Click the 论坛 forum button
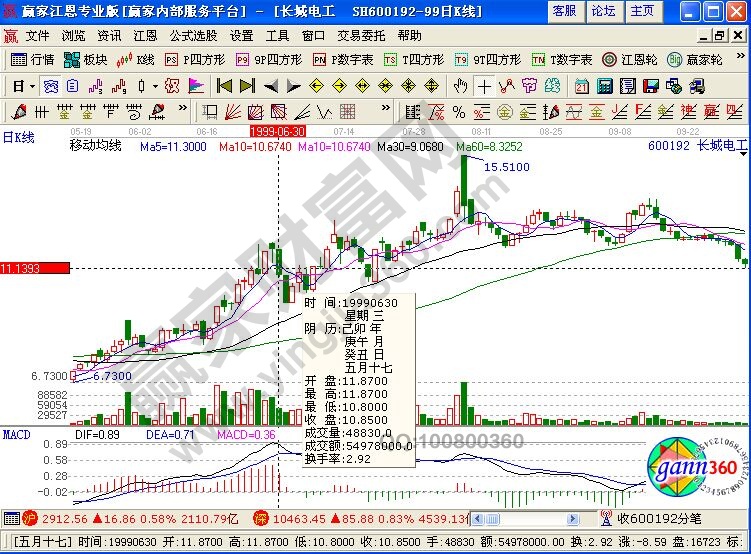Screen dimensions: 751x554 [603, 11]
